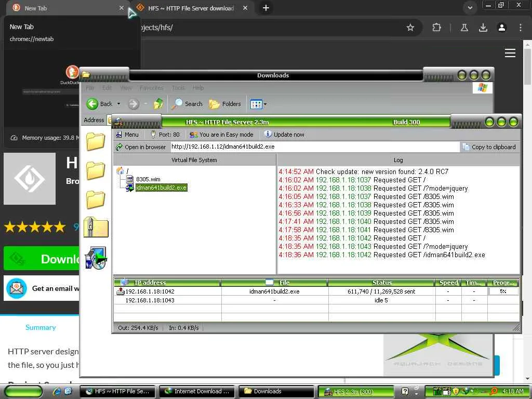Click Update now in HFS toolbar

click(x=284, y=135)
